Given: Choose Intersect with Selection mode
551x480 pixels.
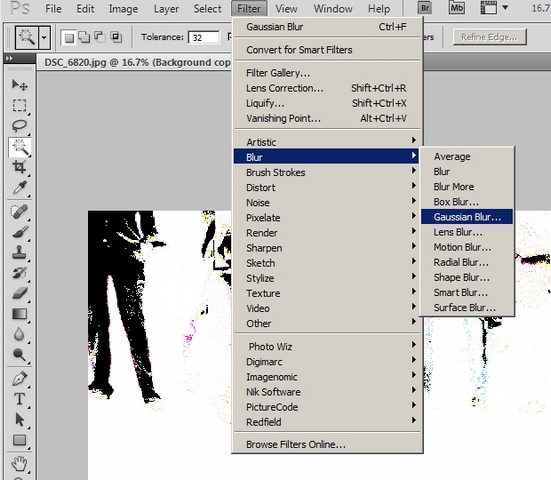Looking at the screenshot, I should (116, 37).
